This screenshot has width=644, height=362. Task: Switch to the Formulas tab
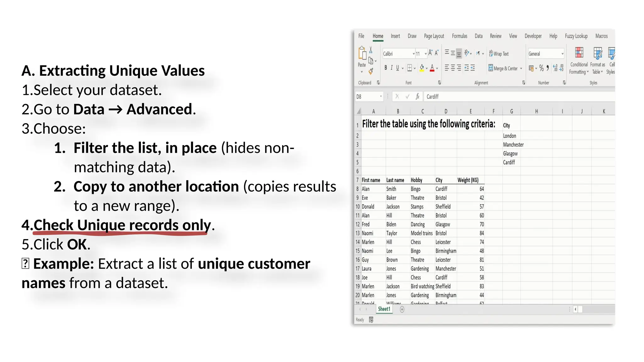460,36
